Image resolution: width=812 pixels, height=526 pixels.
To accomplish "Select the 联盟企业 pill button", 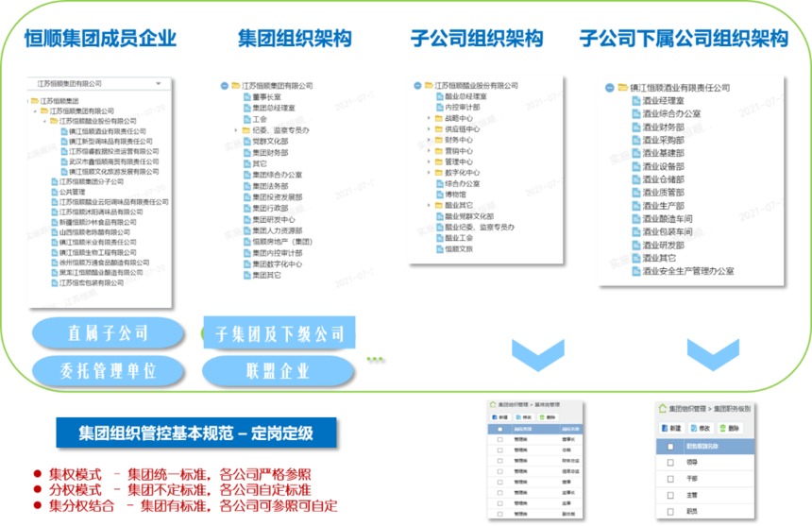I will [278, 371].
